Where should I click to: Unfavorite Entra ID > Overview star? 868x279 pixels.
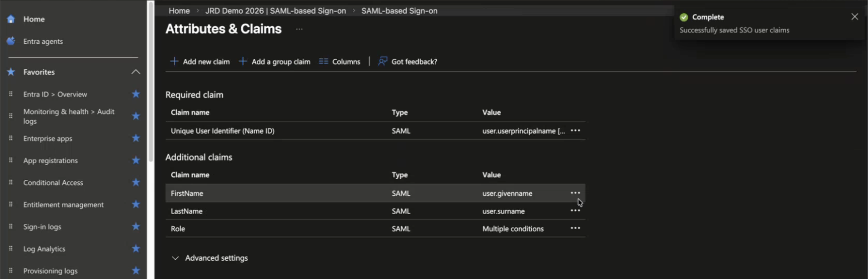(x=136, y=94)
